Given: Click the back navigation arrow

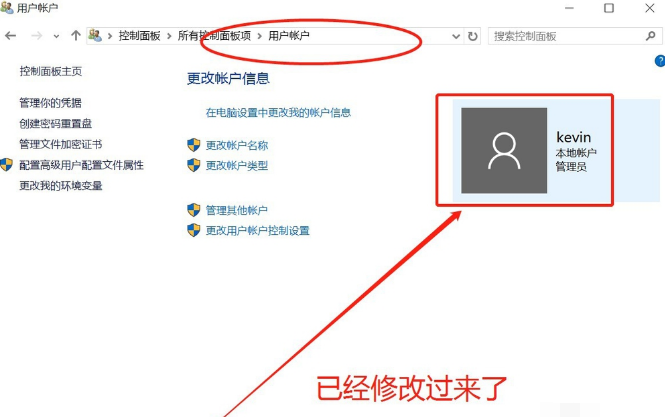Looking at the screenshot, I should (x=11, y=36).
